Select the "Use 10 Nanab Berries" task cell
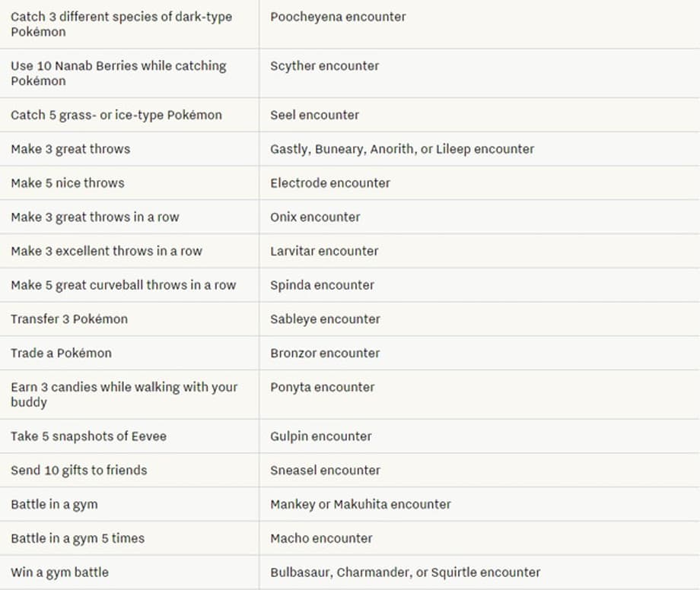The width and height of the screenshot is (700, 590). pos(119,73)
